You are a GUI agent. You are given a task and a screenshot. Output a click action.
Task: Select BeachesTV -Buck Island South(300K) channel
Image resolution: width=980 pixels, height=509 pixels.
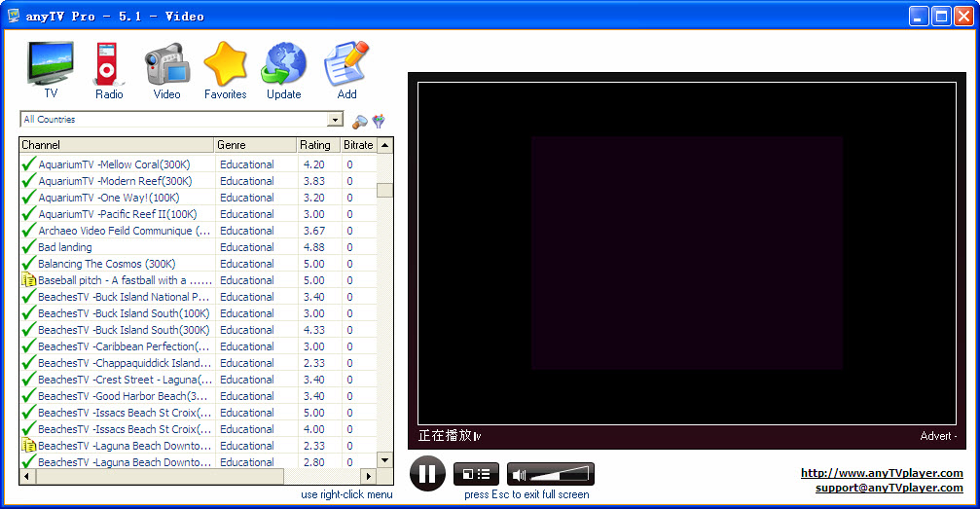pyautogui.click(x=124, y=330)
